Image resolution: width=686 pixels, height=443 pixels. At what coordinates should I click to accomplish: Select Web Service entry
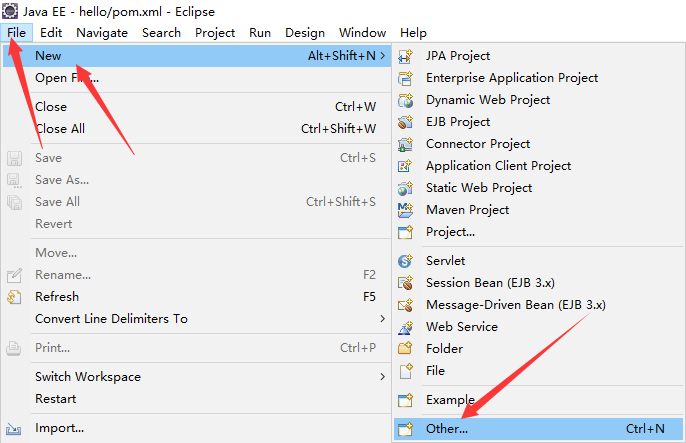tap(538, 327)
